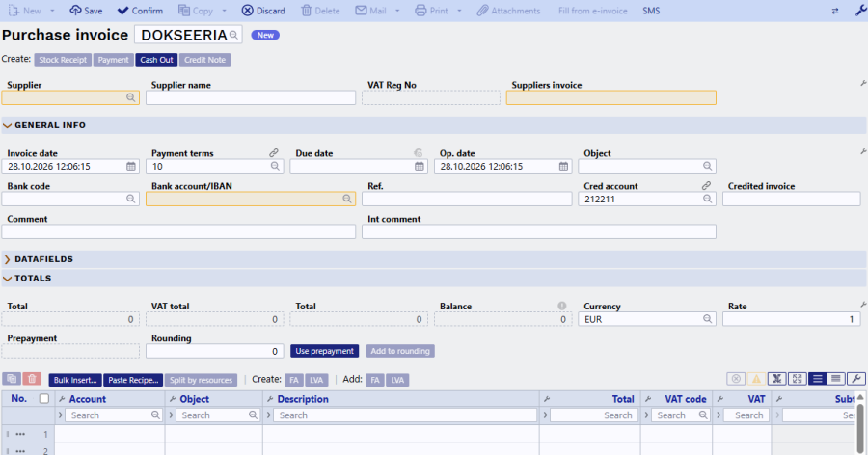
Task: Click the Split by resources button
Action: [201, 380]
